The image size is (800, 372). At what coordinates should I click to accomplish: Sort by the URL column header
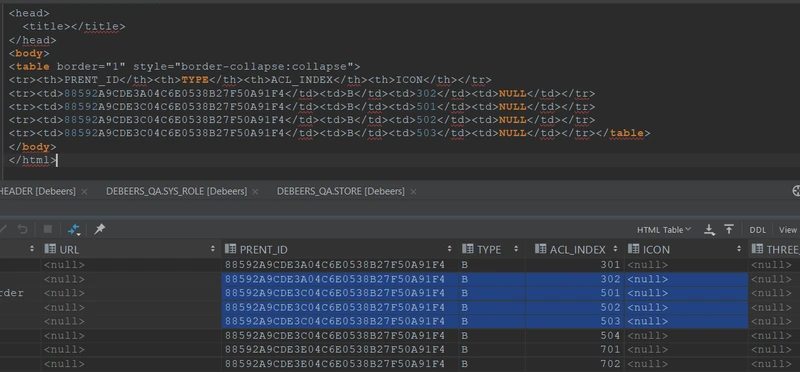[131, 250]
